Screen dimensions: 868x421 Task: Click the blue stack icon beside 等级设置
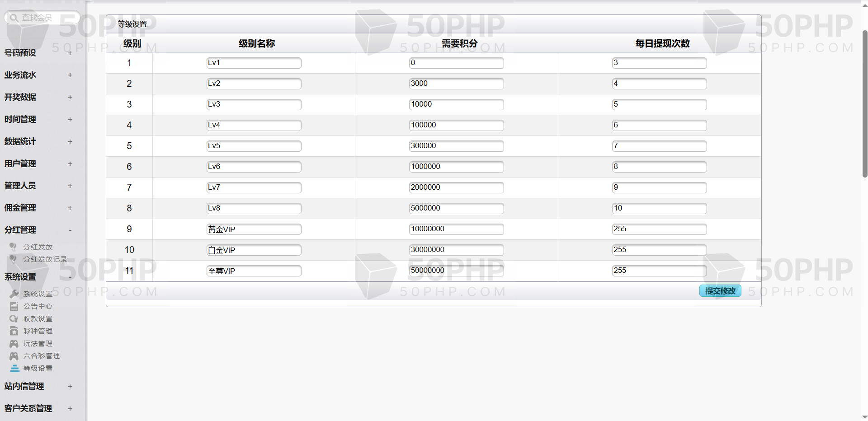(x=14, y=369)
